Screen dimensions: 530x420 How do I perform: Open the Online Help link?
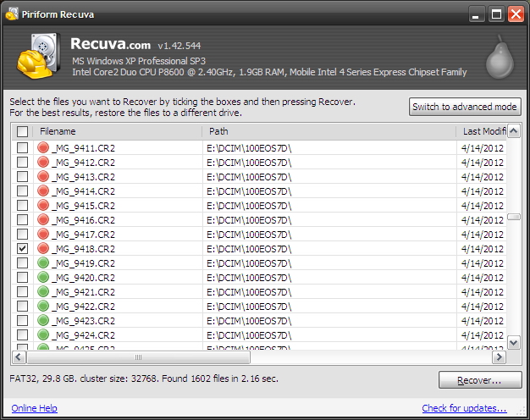(34, 408)
